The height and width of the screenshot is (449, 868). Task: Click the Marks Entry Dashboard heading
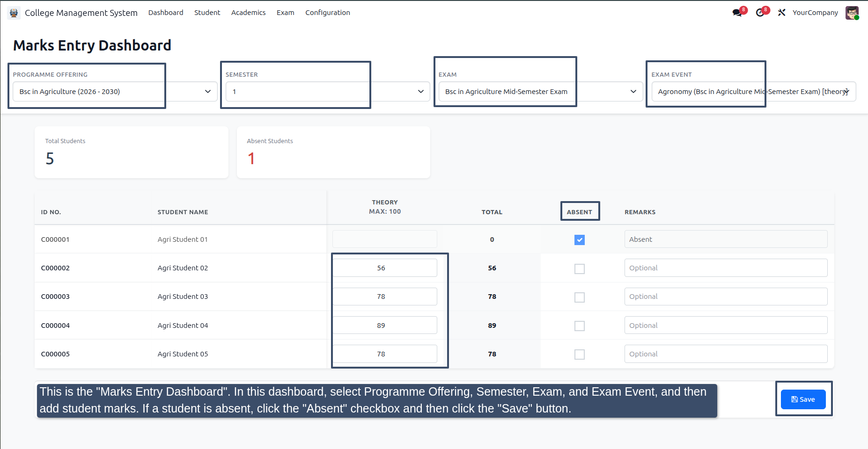(92, 45)
